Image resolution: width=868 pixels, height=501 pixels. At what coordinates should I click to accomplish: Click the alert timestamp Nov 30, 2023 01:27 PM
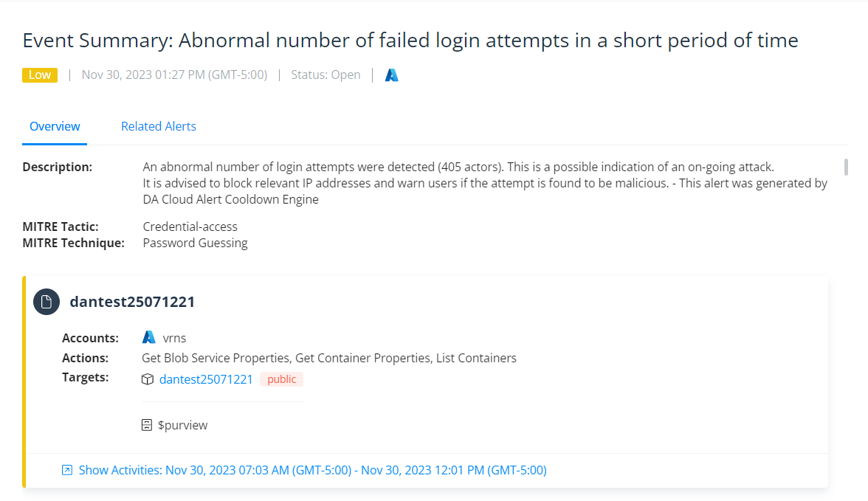(174, 75)
